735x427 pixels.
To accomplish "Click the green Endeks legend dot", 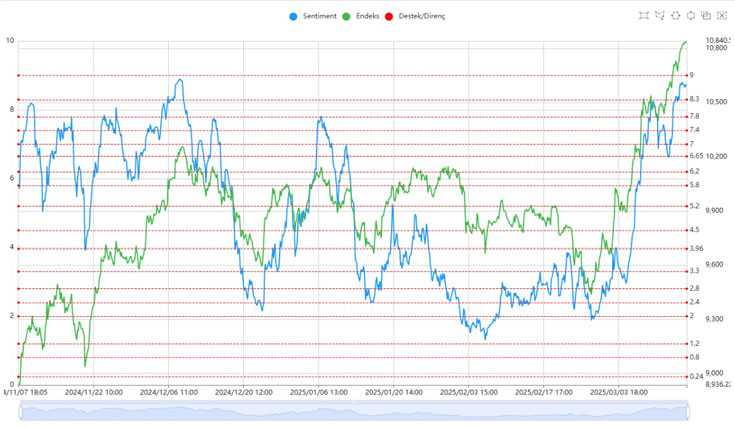I will point(346,17).
